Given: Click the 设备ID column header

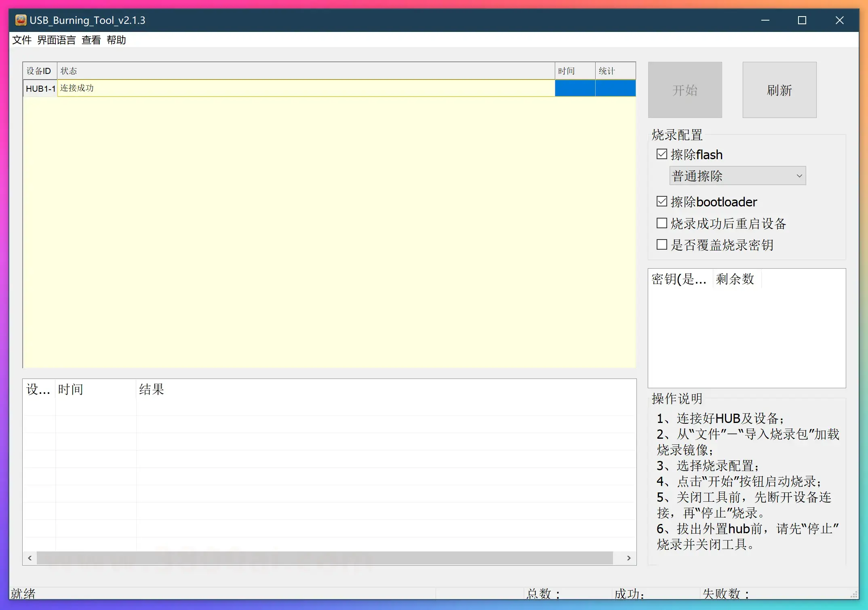Looking at the screenshot, I should (x=38, y=71).
